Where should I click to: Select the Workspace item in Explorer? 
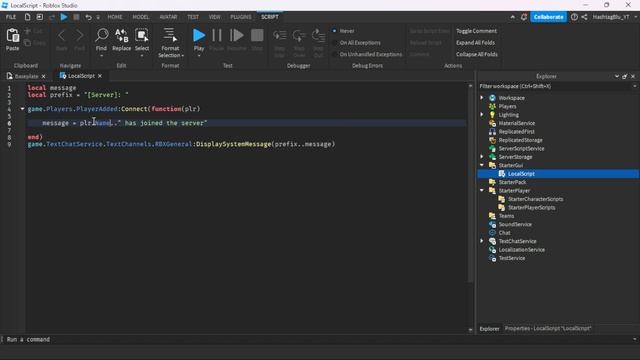(511, 98)
